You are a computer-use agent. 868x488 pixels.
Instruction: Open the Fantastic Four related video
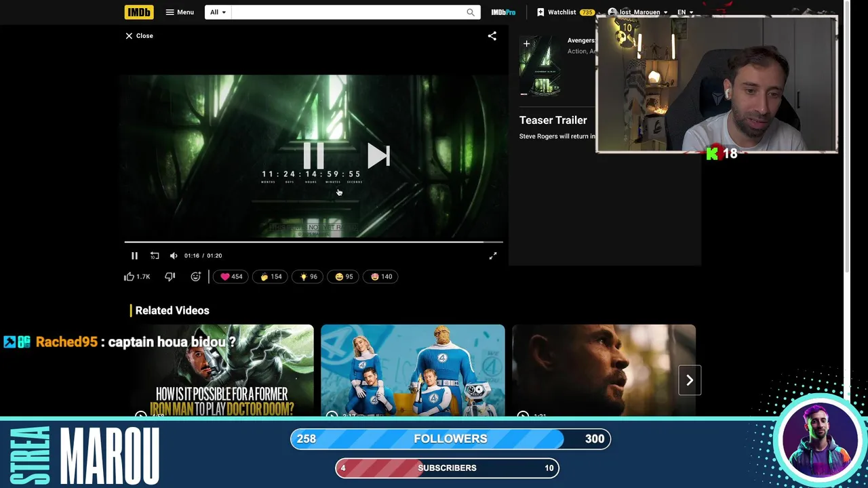413,371
